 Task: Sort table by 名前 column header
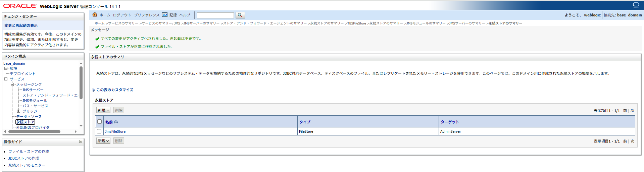(109, 122)
